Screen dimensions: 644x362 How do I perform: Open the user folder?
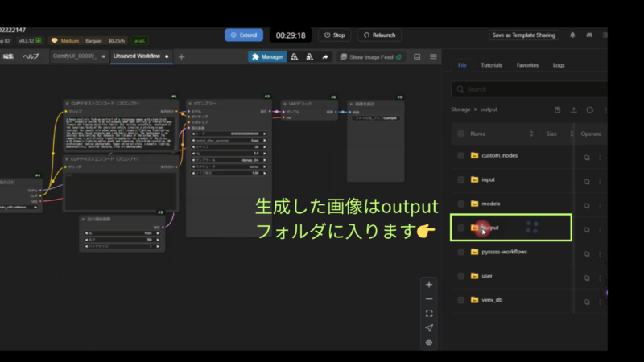click(x=487, y=276)
